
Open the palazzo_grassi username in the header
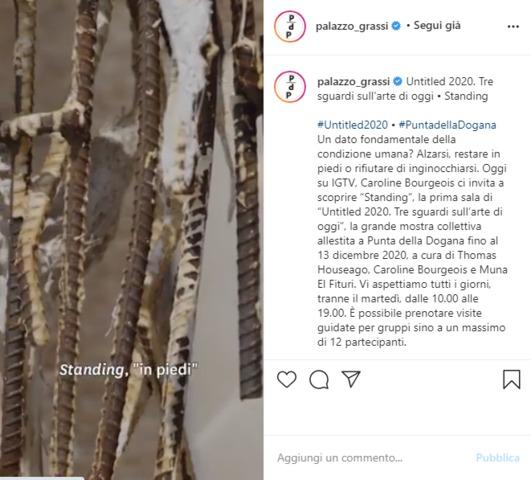[x=352, y=26]
